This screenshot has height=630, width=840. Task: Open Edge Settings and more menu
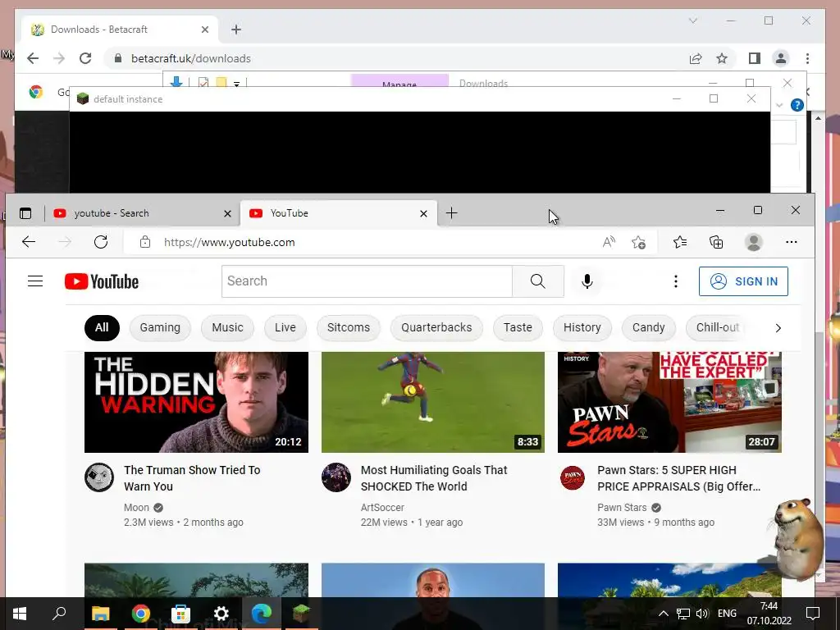tap(792, 242)
